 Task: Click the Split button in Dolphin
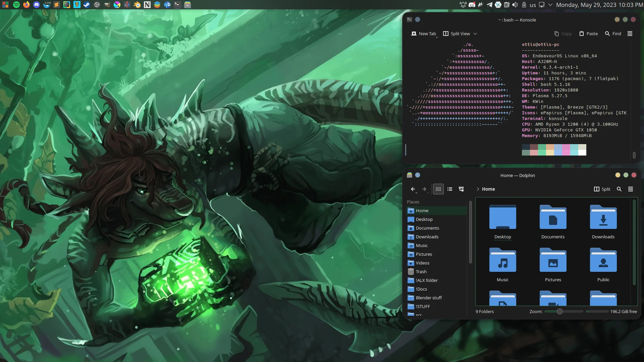pos(602,189)
